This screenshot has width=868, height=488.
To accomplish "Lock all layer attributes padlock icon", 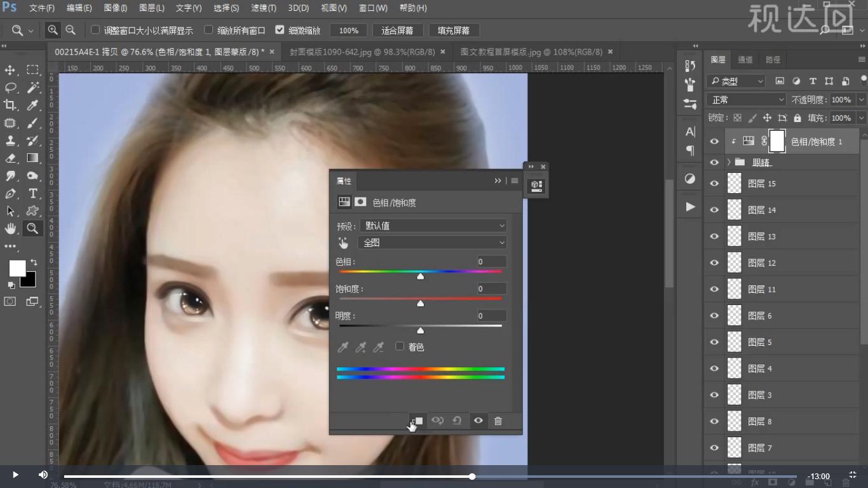I will 797,118.
